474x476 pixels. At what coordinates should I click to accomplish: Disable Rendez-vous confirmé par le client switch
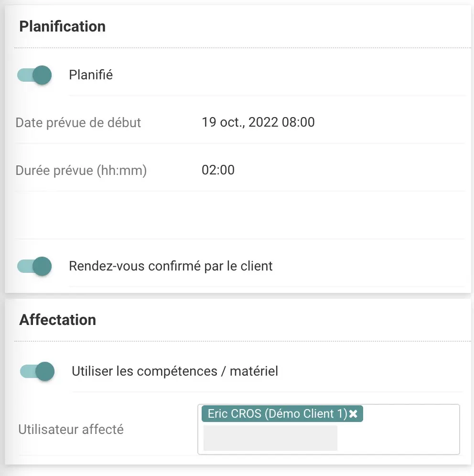35,266
